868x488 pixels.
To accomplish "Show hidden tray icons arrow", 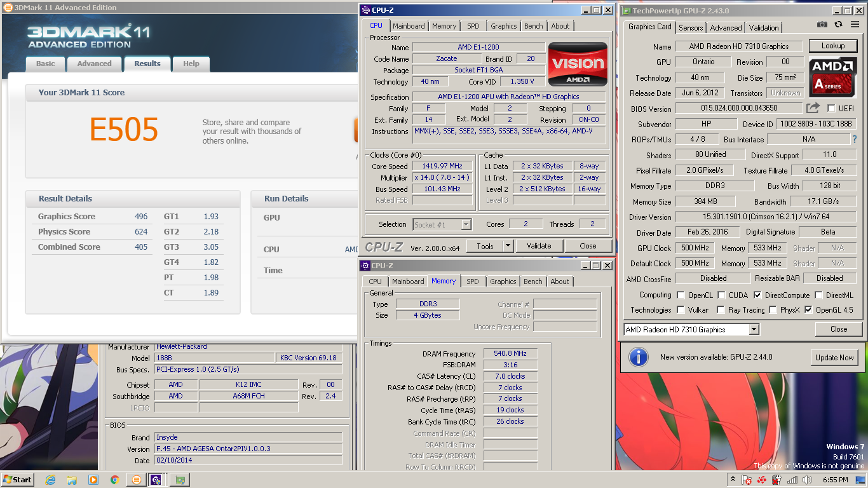I will click(x=733, y=480).
